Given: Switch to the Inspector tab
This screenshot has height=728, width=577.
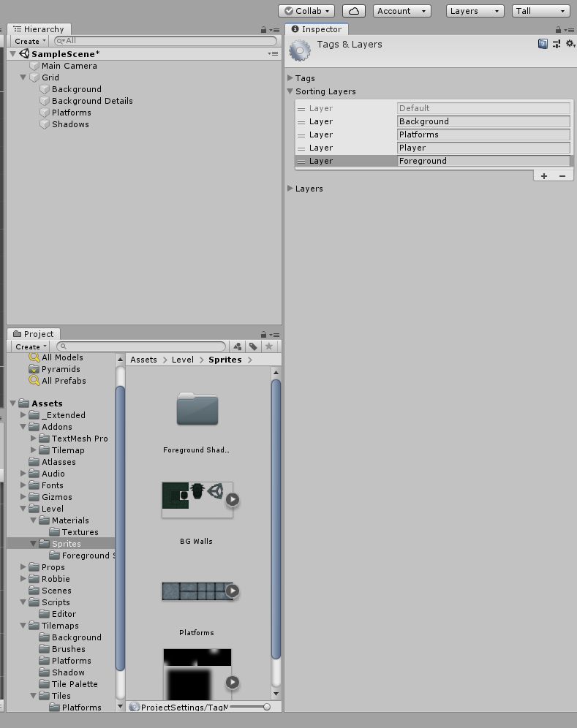Looking at the screenshot, I should pyautogui.click(x=317, y=29).
